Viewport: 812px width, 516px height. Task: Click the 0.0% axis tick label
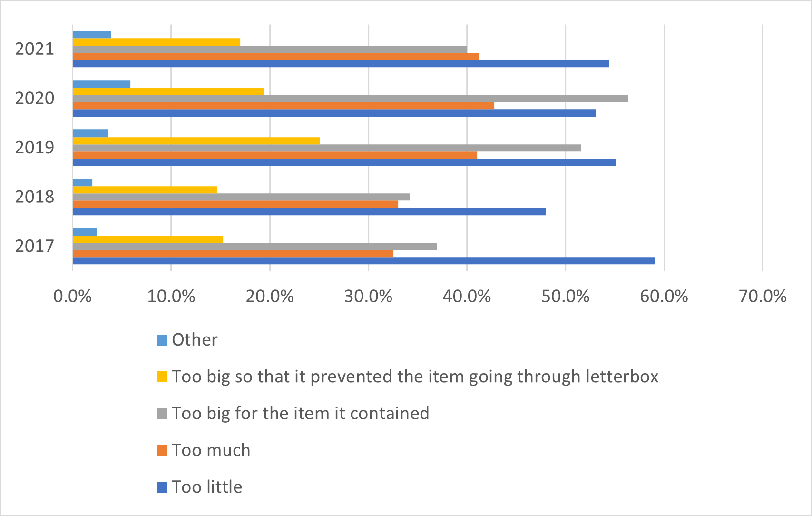pyautogui.click(x=72, y=297)
